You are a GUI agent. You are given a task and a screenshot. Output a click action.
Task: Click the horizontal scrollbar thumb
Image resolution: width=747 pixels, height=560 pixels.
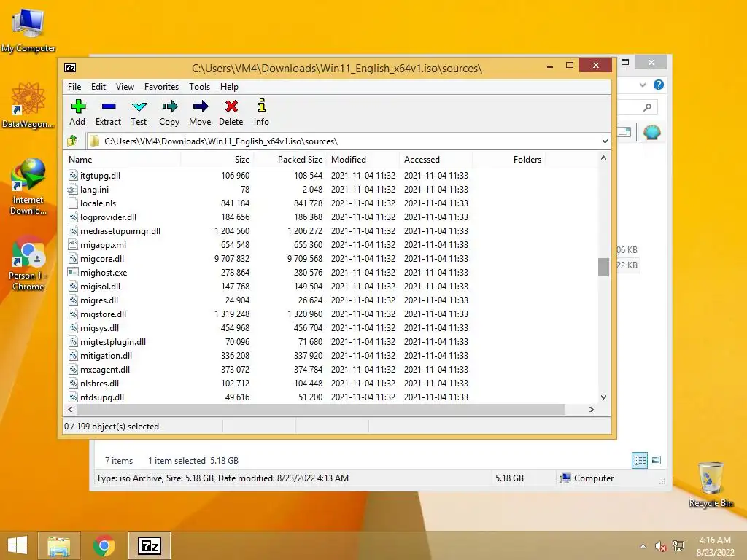coord(321,410)
